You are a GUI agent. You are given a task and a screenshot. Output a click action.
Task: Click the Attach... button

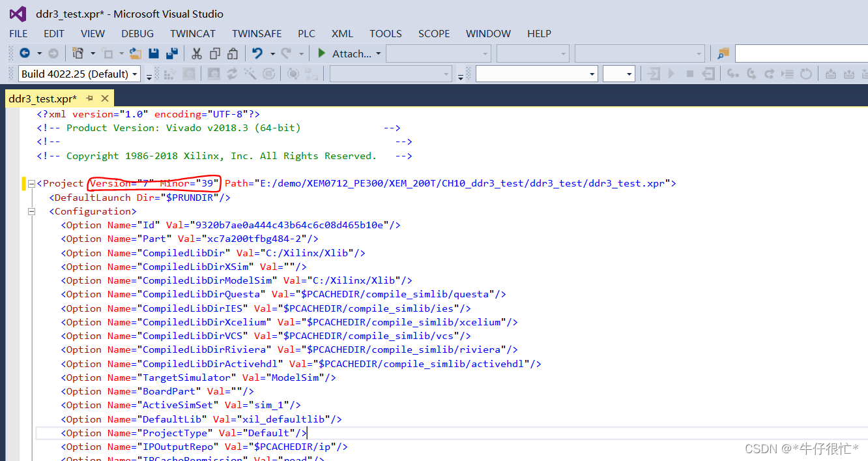351,53
